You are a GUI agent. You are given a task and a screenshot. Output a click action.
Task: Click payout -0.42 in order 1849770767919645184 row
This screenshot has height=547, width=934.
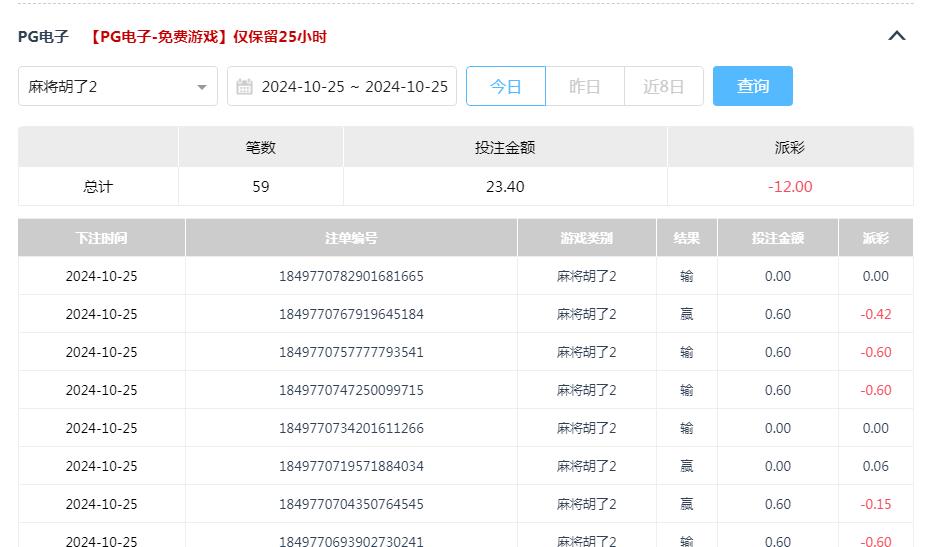coord(876,314)
